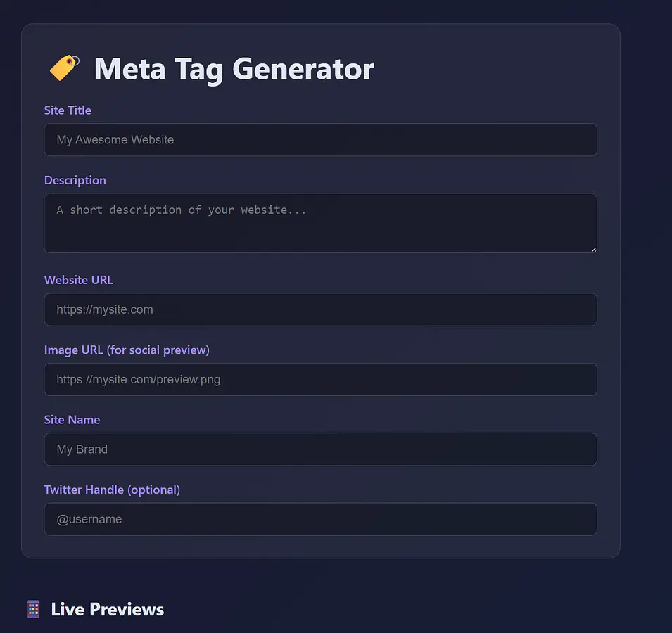This screenshot has width=672, height=633.
Task: Click the https://mysite.com placeholder field
Action: tap(320, 309)
